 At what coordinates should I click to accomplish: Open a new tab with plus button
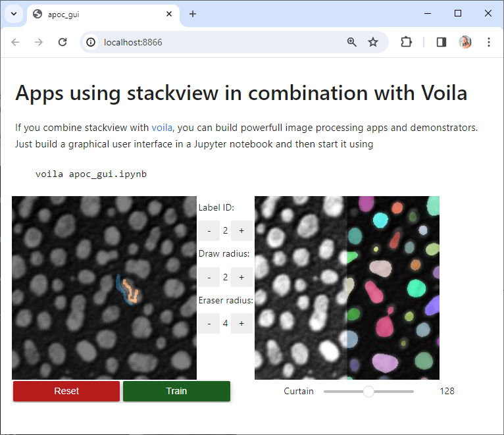193,14
